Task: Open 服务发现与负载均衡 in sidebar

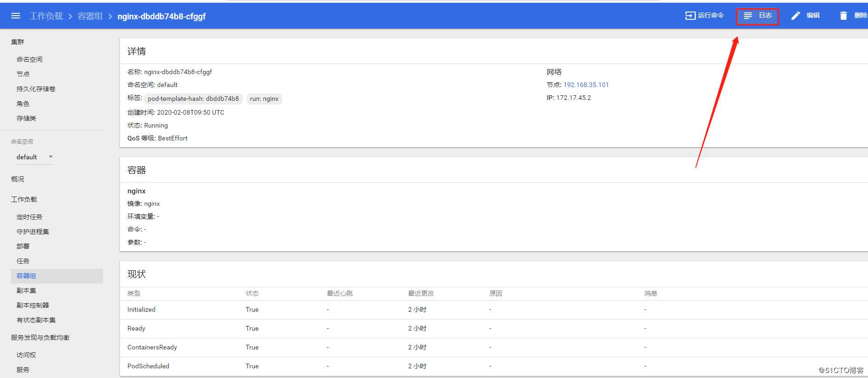Action: pyautogui.click(x=40, y=337)
